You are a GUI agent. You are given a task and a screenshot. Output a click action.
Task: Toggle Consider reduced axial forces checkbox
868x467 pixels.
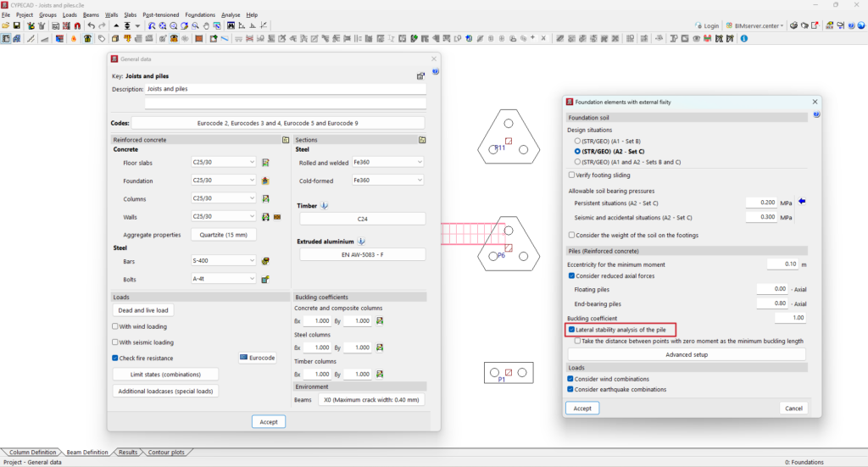tap(572, 275)
